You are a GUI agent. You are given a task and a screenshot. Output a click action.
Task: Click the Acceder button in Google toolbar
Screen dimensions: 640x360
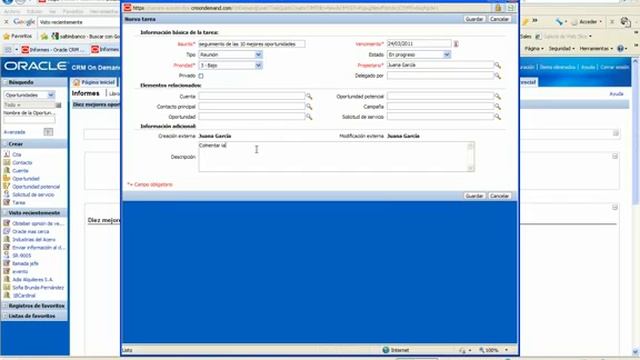(x=587, y=22)
